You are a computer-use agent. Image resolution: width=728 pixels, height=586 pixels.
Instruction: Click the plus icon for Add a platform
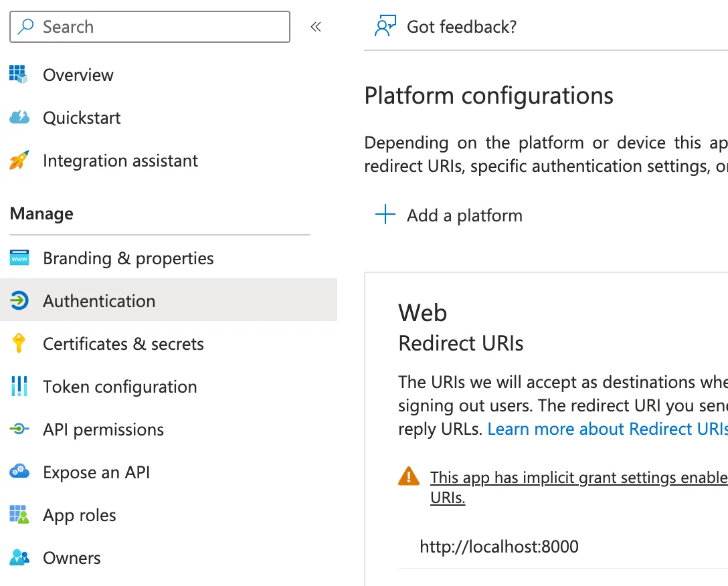pyautogui.click(x=385, y=215)
